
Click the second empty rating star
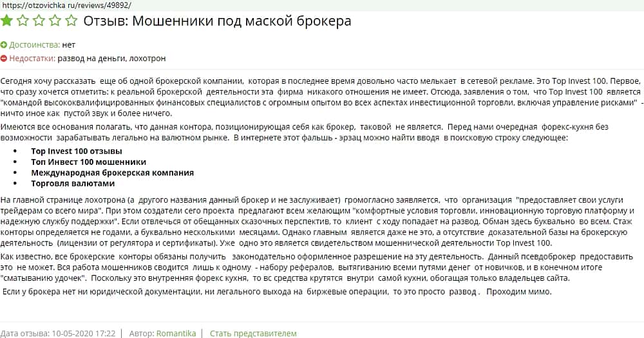[23, 21]
